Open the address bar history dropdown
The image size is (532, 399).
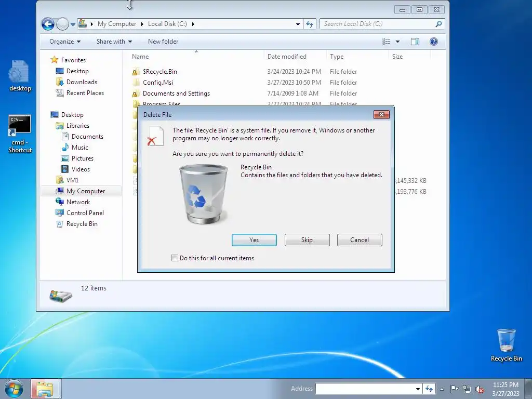(298, 24)
